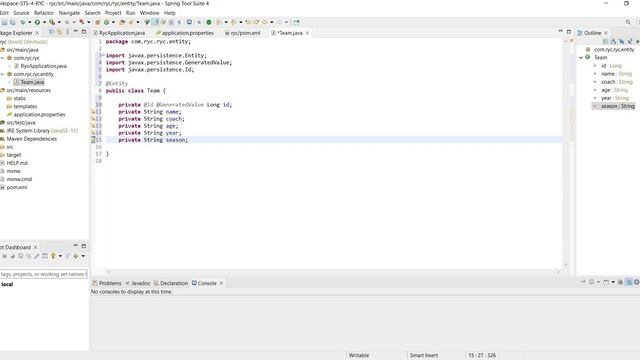Select 'id : Long' in Outline

(611, 66)
